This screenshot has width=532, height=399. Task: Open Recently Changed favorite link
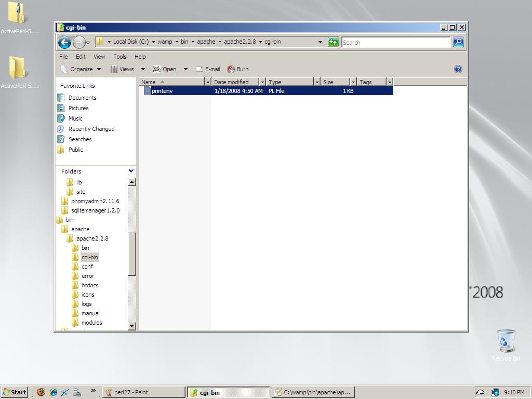tap(91, 129)
